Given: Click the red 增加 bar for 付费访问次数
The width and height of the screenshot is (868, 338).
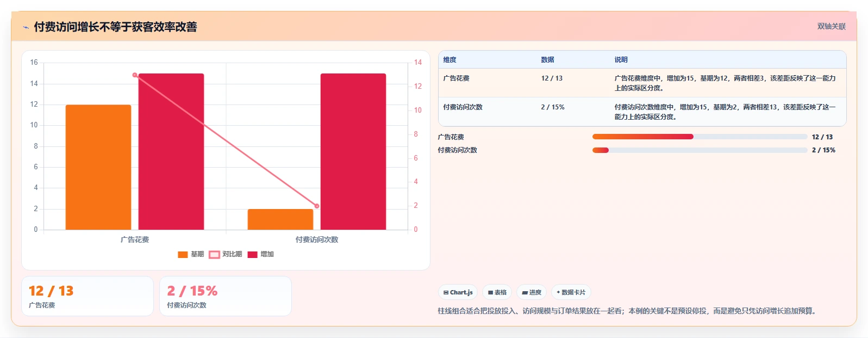Looking at the screenshot, I should click(353, 151).
